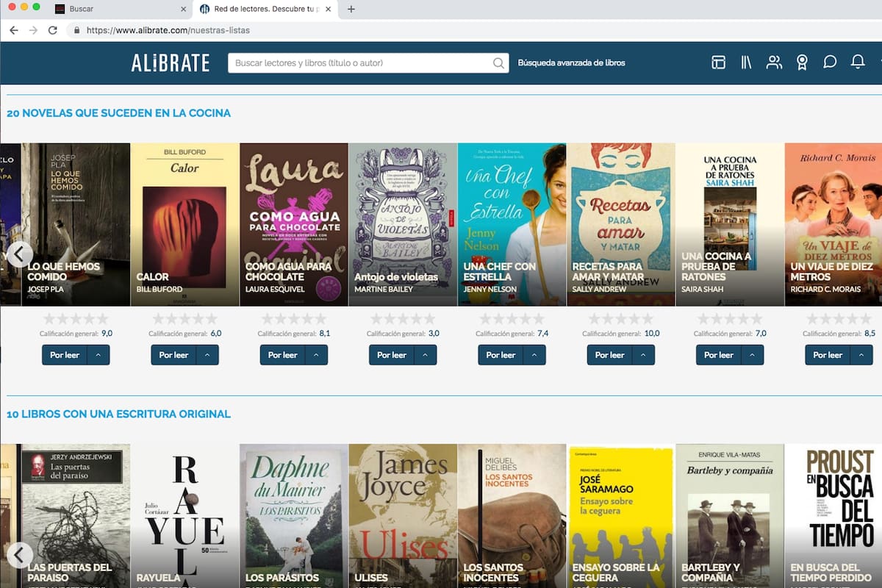
Task: Expand Por leer dropdown for Antojo de violetas
Action: click(x=425, y=355)
